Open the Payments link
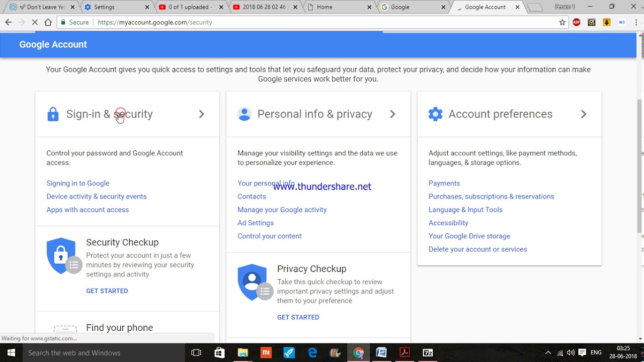This screenshot has width=644, height=362. tap(444, 184)
